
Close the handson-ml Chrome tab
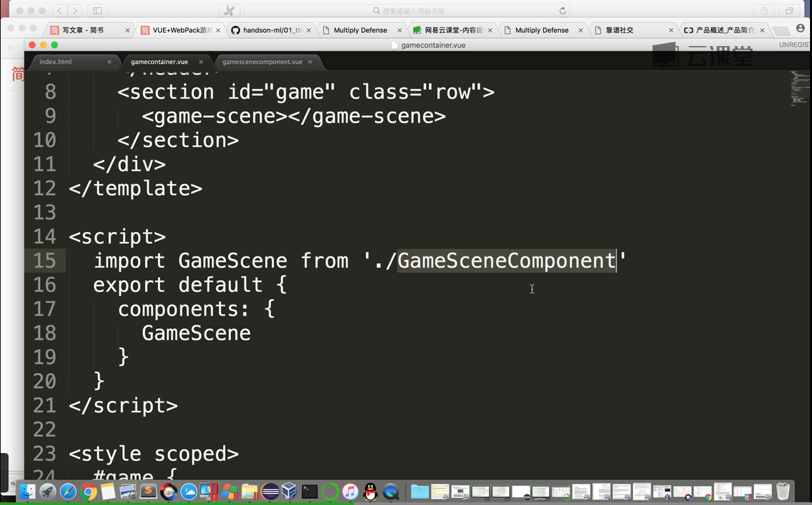308,30
